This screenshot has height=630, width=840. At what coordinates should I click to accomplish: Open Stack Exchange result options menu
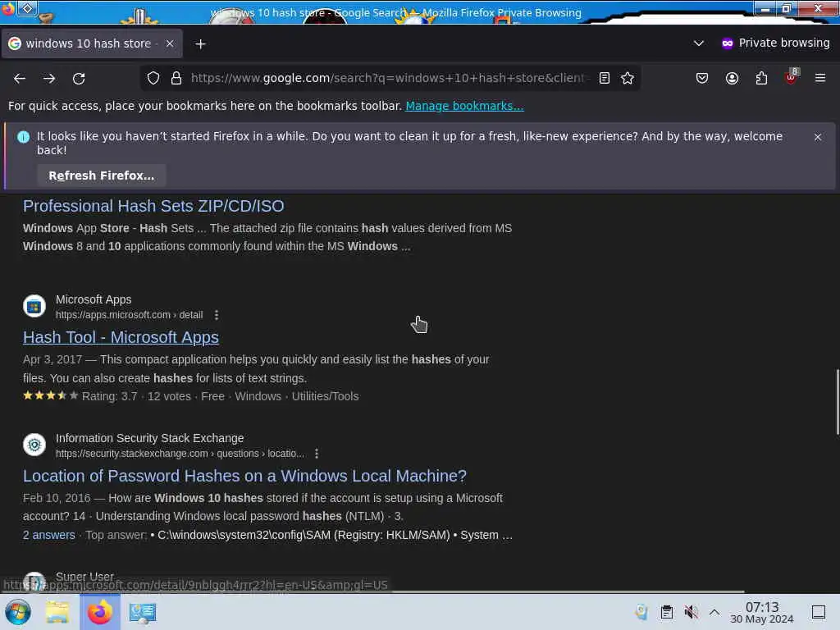317,454
